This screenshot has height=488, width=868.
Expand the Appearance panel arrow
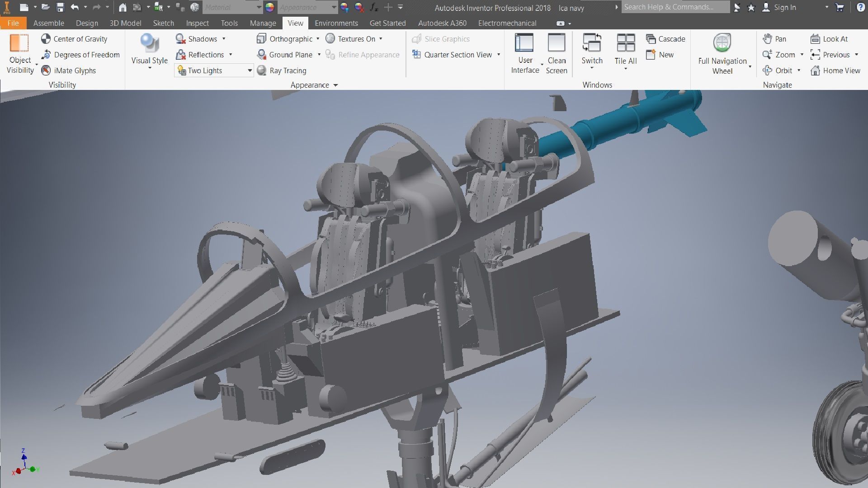pyautogui.click(x=335, y=85)
